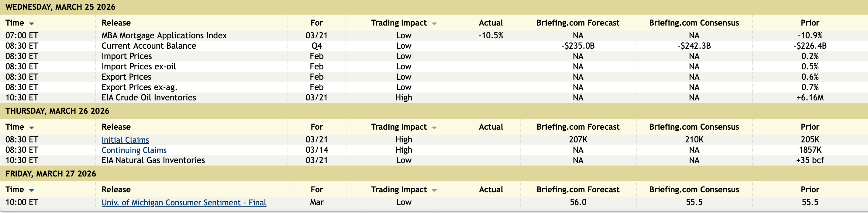Click the Release column header under Wednesday

click(116, 23)
